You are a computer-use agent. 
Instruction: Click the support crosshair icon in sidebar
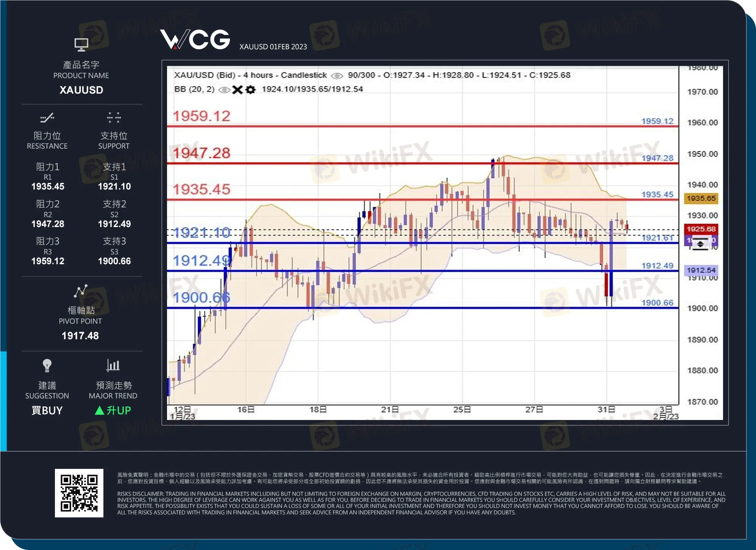click(113, 118)
